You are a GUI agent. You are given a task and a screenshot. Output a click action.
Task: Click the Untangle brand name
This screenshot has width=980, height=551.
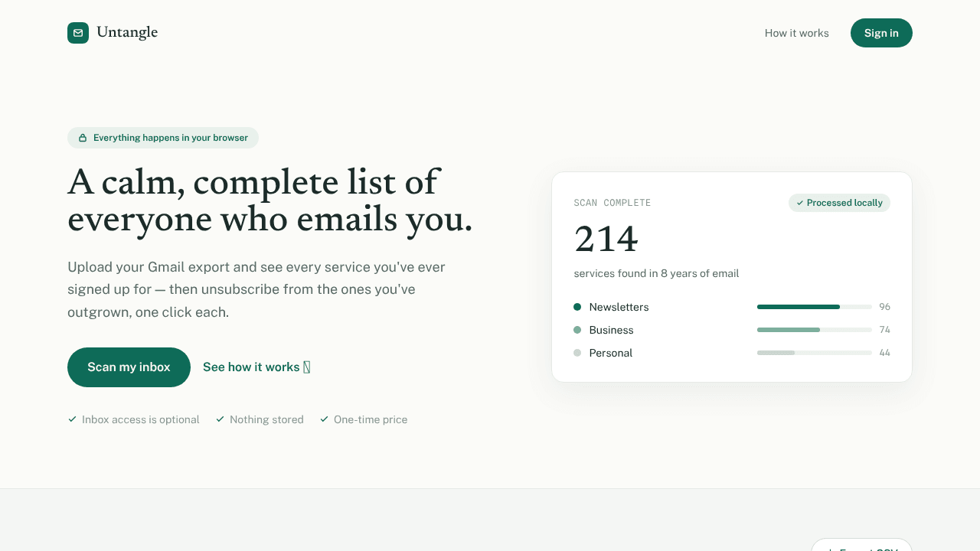(127, 32)
